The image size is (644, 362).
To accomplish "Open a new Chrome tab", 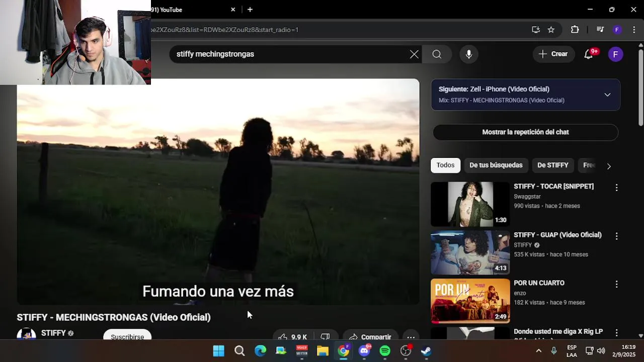I will 250,10.
